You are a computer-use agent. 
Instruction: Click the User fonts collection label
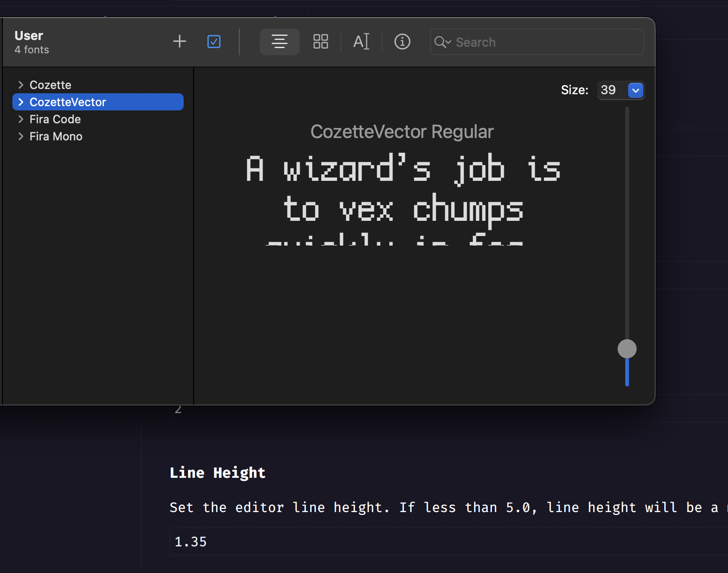[29, 35]
